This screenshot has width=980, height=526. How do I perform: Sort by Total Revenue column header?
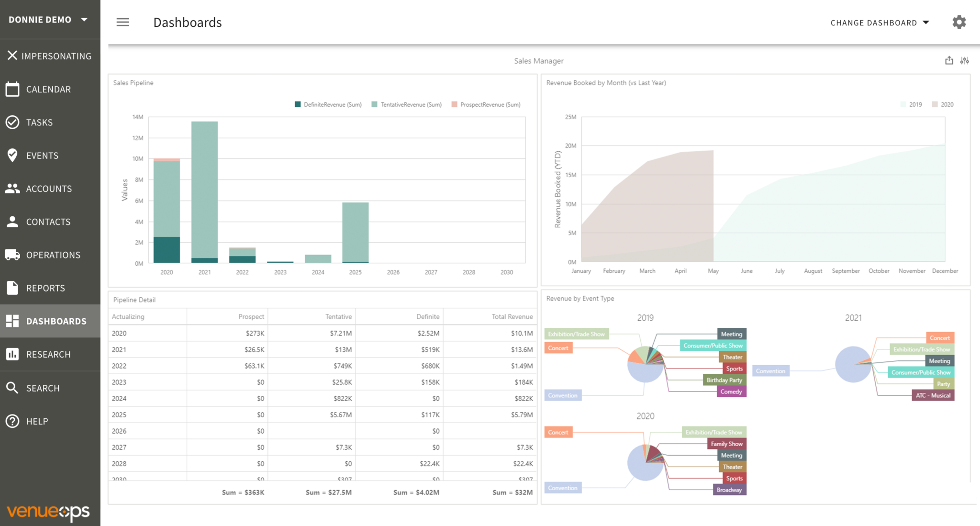point(512,316)
